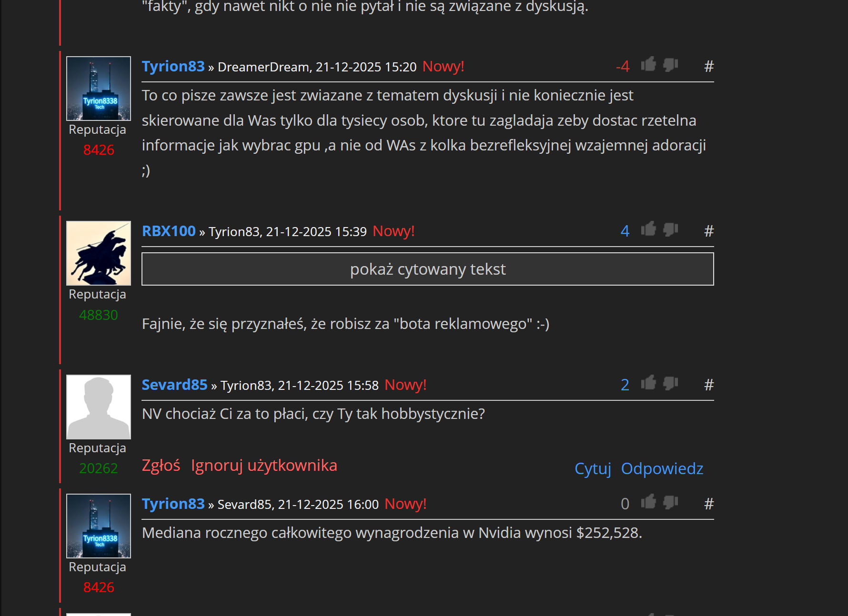Select 'Ignoruj użytkownika' under Sevard85's comment
This screenshot has width=848, height=616.
(264, 465)
